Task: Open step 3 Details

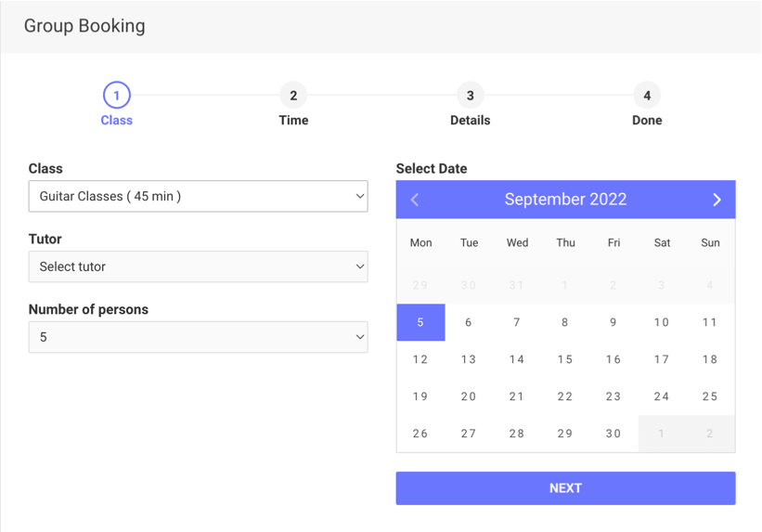Action: 471,96
